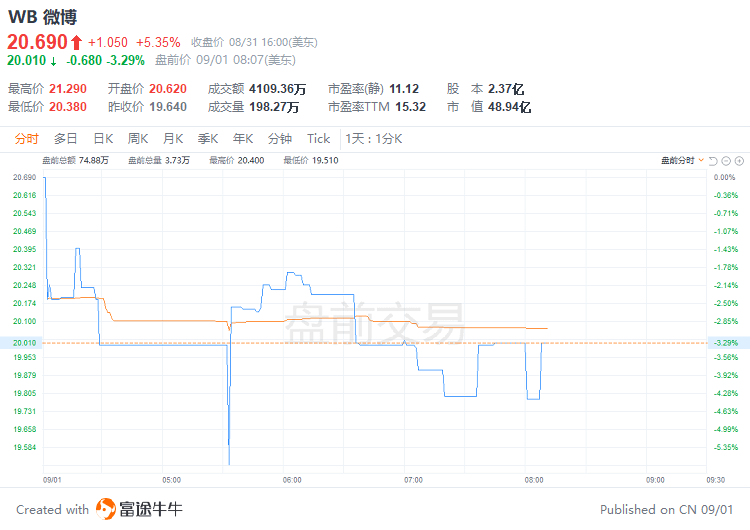Click the 市值 48.94亿 value

point(509,107)
